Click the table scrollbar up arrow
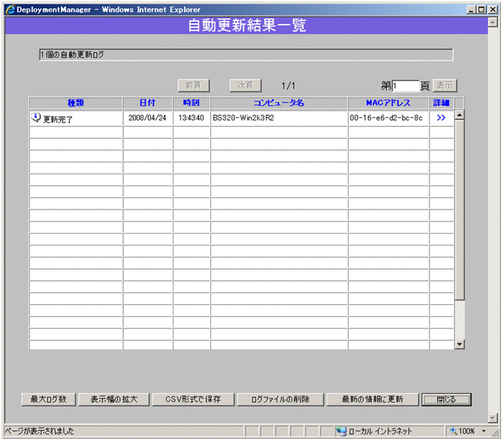Image resolution: width=504 pixels, height=441 pixels. (460, 115)
